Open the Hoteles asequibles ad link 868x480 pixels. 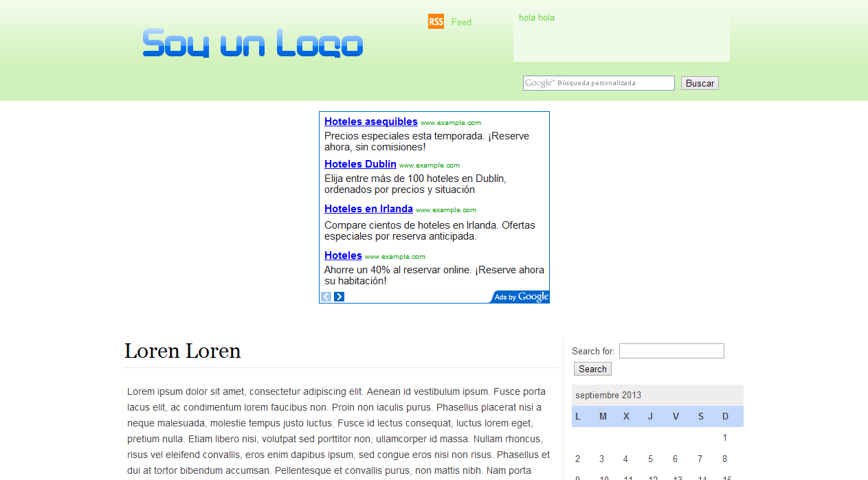[x=371, y=122]
